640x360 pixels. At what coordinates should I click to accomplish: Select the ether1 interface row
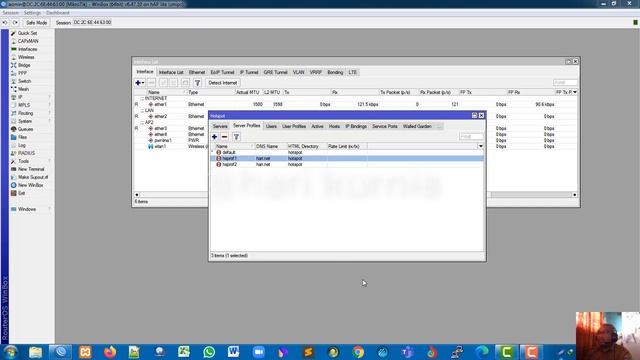pyautogui.click(x=355, y=104)
